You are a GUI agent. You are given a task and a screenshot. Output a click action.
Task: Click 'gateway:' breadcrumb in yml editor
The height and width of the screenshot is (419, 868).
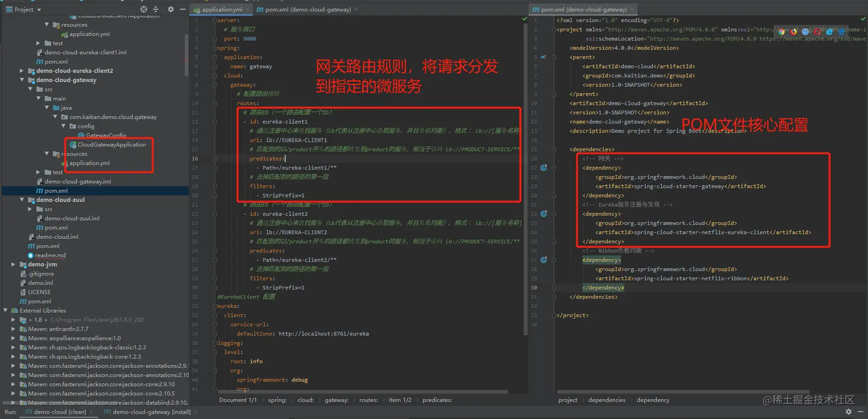[x=336, y=400]
